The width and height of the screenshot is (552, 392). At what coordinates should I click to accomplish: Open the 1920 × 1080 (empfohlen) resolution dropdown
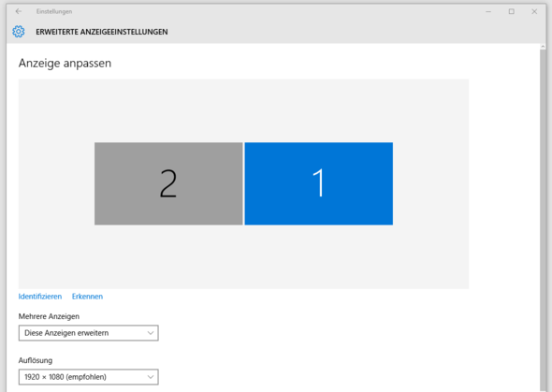pyautogui.click(x=88, y=377)
